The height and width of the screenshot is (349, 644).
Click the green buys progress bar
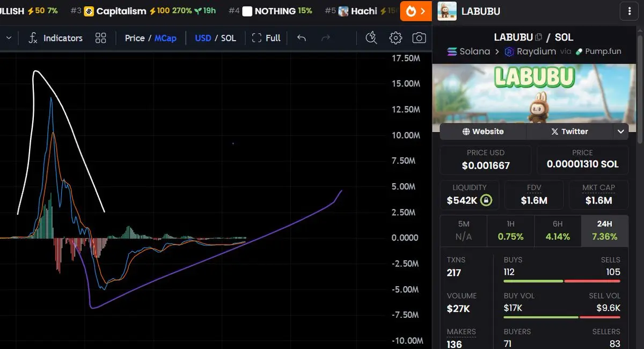(x=533, y=281)
